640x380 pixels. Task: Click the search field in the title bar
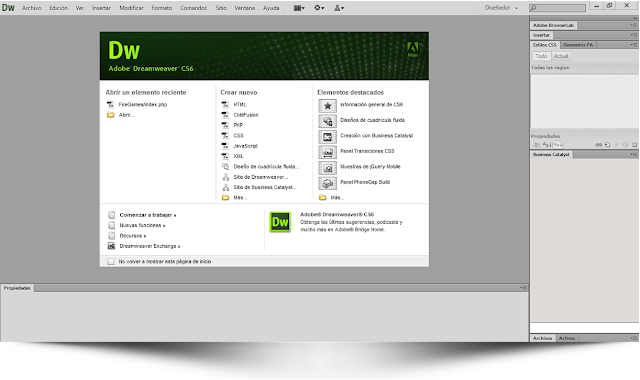click(557, 8)
